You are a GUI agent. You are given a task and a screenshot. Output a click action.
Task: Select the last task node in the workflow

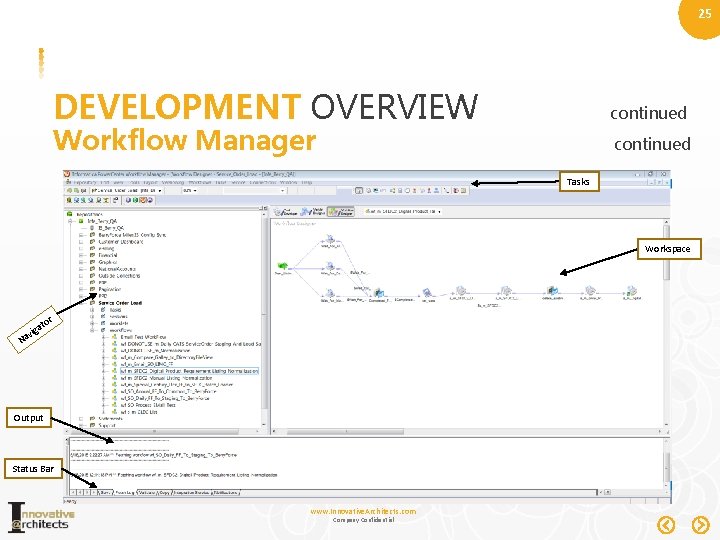click(632, 291)
